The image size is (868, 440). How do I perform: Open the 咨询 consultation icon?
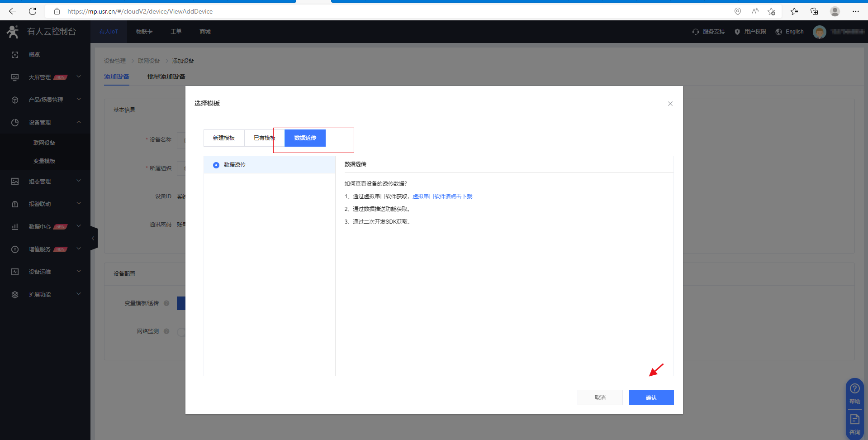tap(854, 420)
